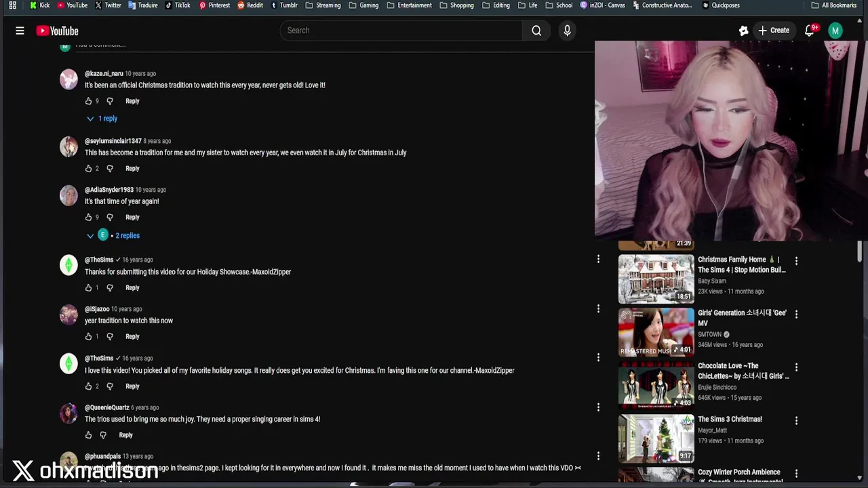The height and width of the screenshot is (488, 868).
Task: Open the Girls' Generation Gee MV thumbnail
Action: pos(656,332)
